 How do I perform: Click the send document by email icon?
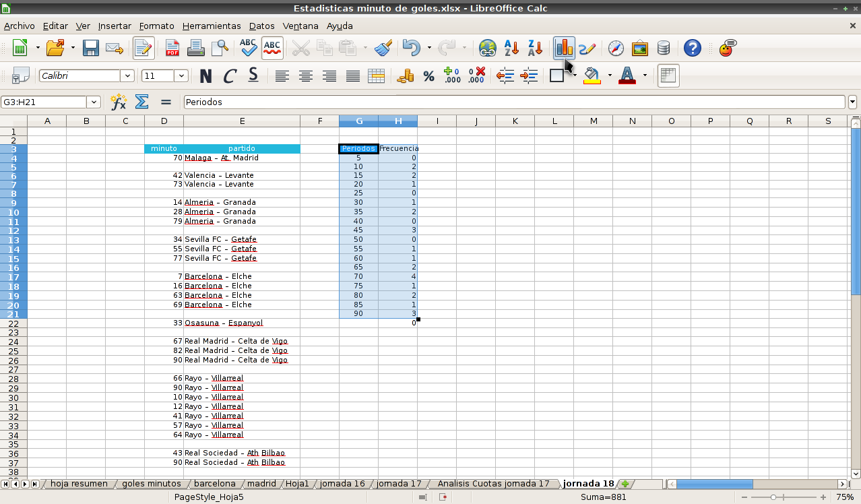tap(115, 49)
